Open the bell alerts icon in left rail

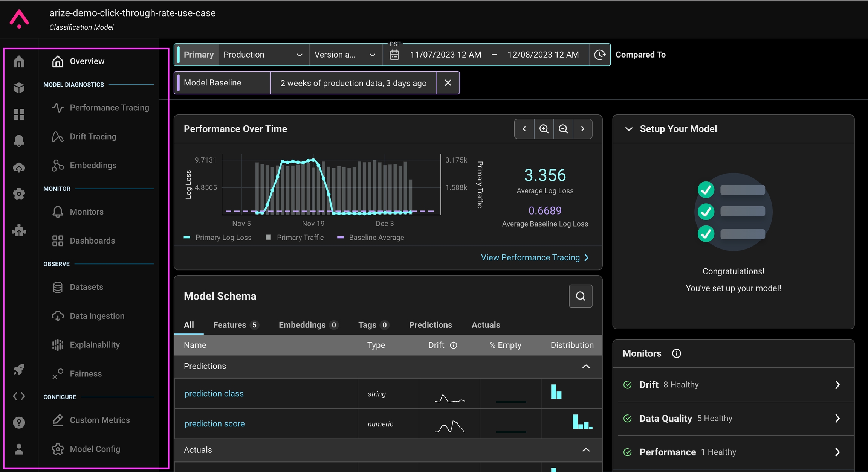19,140
